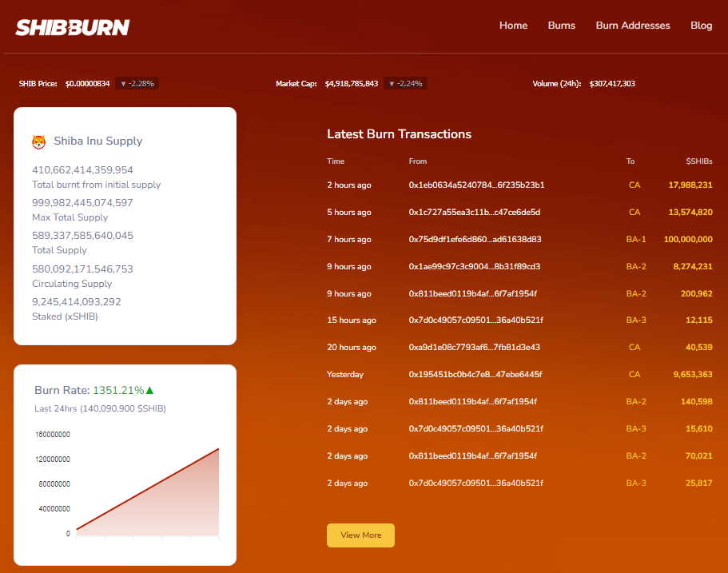
Task: Click the SHIB price value $0.00000834
Action: click(87, 84)
